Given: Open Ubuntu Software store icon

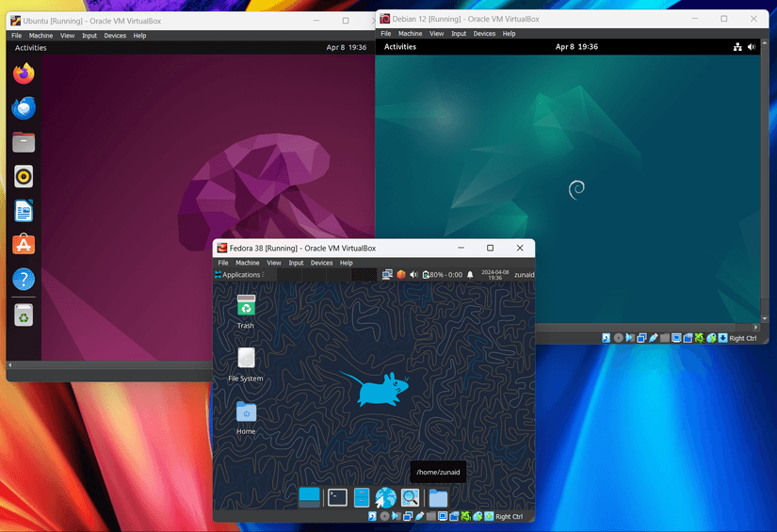Looking at the screenshot, I should coord(24,244).
